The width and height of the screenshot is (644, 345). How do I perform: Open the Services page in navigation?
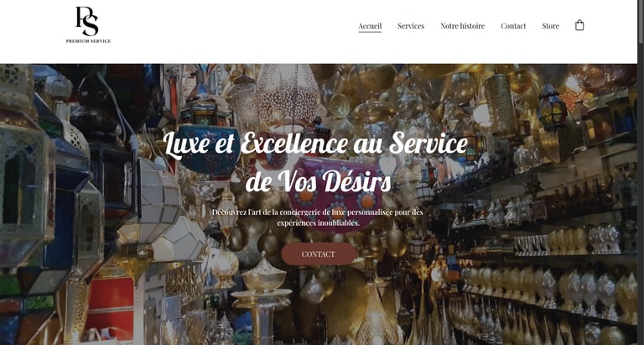411,26
